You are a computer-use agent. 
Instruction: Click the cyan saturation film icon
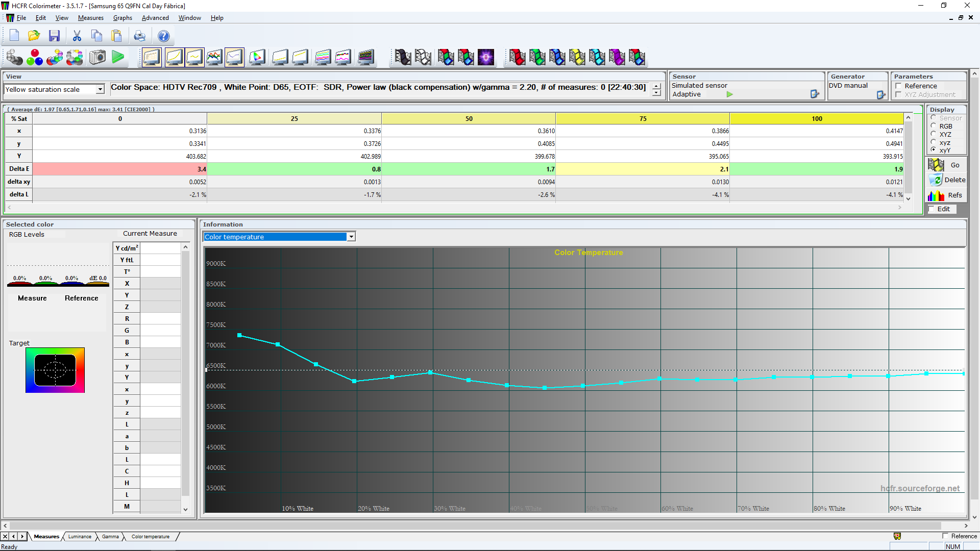click(597, 57)
